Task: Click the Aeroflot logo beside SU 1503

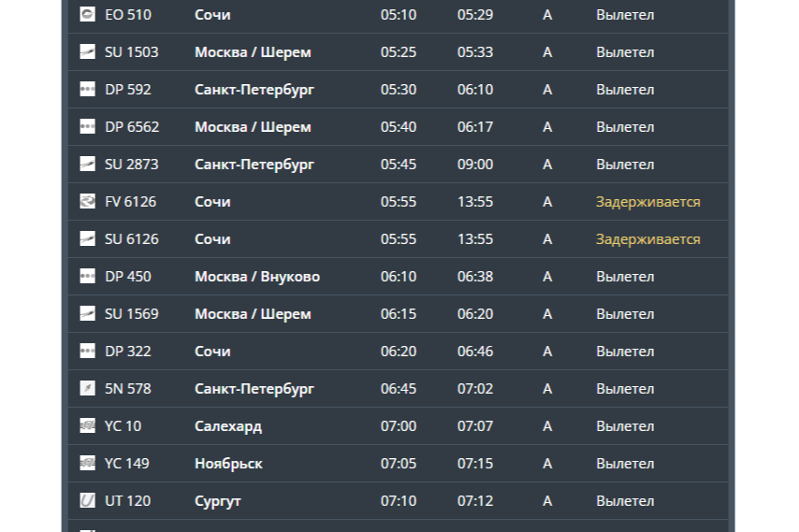Action: (88, 52)
